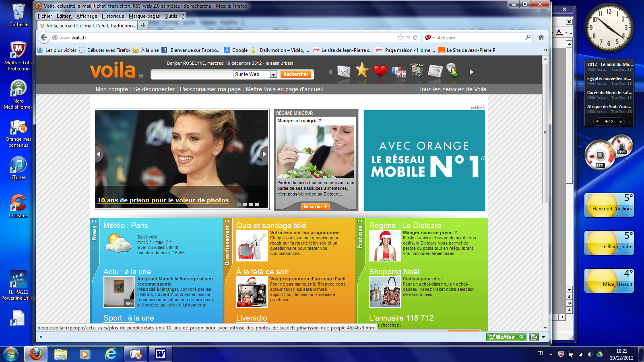
Task: Click the green share icon beside McAfee
Action: click(x=534, y=337)
